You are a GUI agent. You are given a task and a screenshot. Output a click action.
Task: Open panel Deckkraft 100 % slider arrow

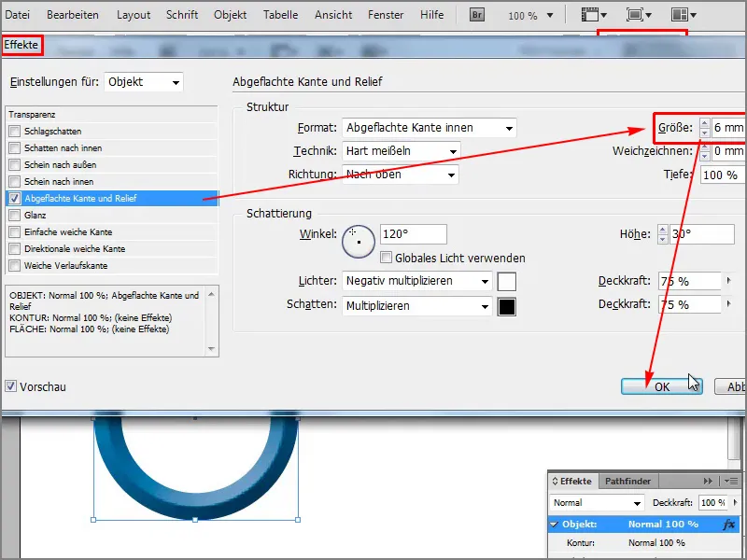click(x=735, y=502)
